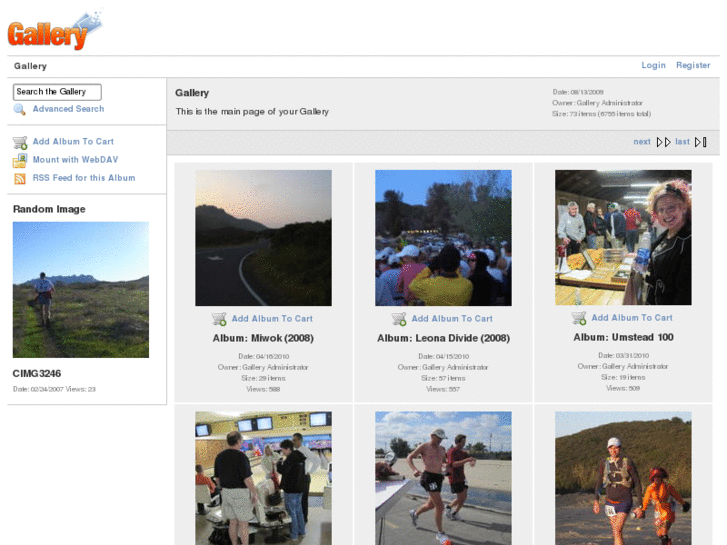Viewport: 727px width, 545px height.
Task: Click the Gallery logo
Action: (x=55, y=30)
